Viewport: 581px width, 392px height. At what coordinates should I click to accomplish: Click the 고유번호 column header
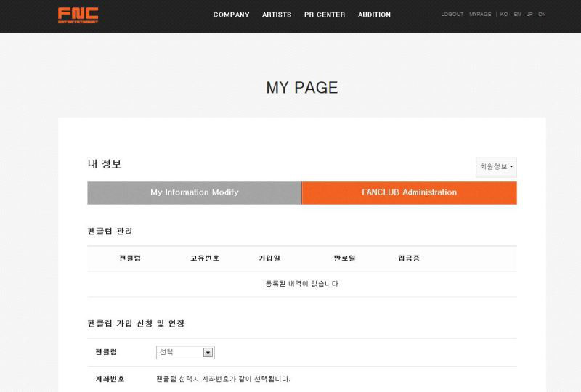(x=205, y=258)
